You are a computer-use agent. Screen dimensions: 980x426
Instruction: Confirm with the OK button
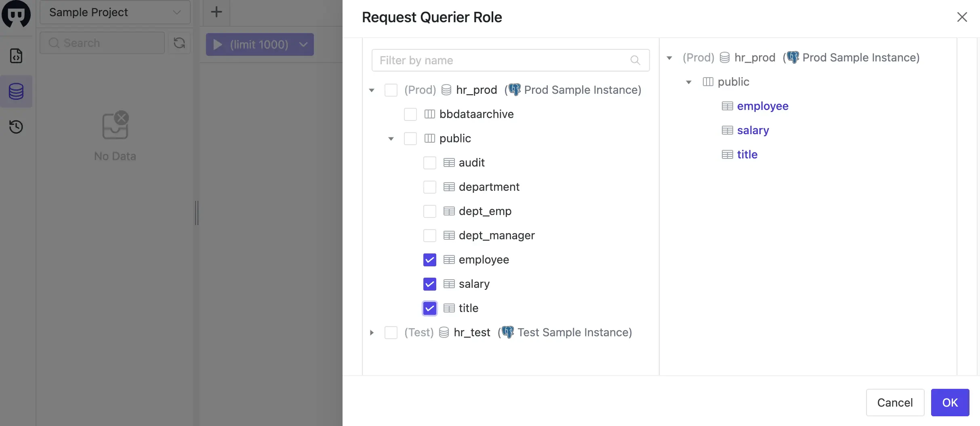pos(950,403)
